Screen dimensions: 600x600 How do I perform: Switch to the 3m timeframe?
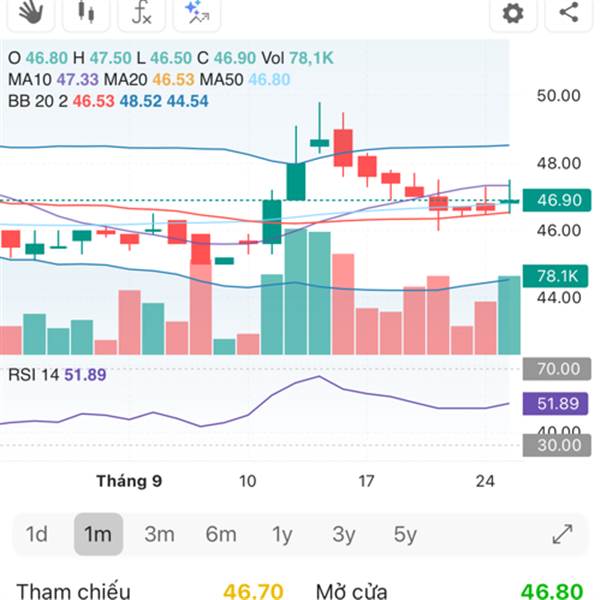(x=159, y=534)
